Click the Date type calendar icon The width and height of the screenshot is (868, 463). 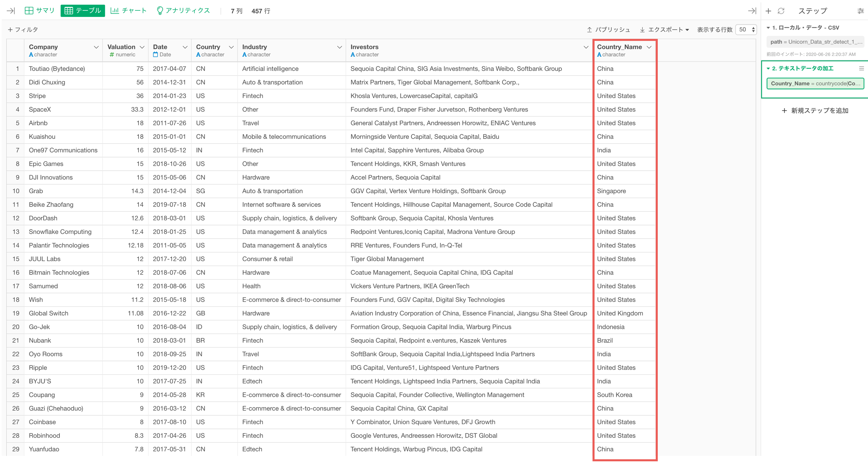[x=155, y=54]
